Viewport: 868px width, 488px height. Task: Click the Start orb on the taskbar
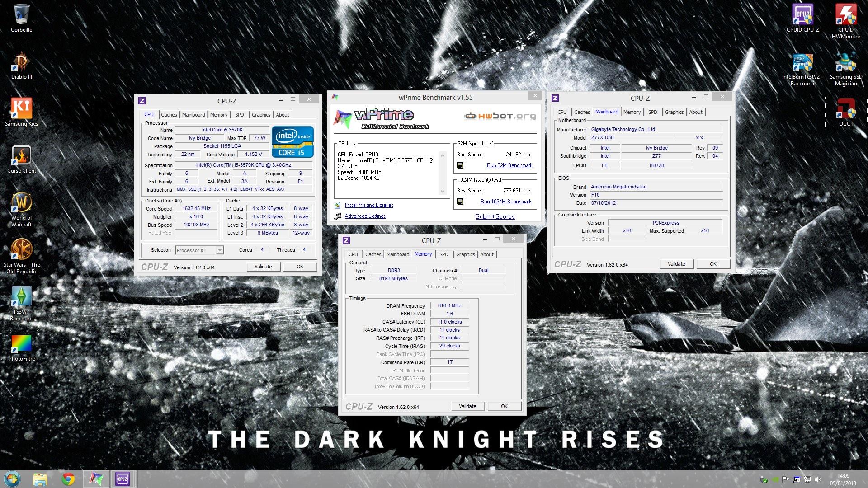[x=12, y=479]
